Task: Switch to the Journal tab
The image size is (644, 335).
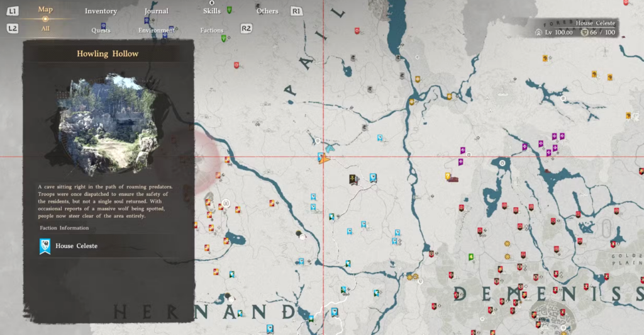Action: point(156,11)
